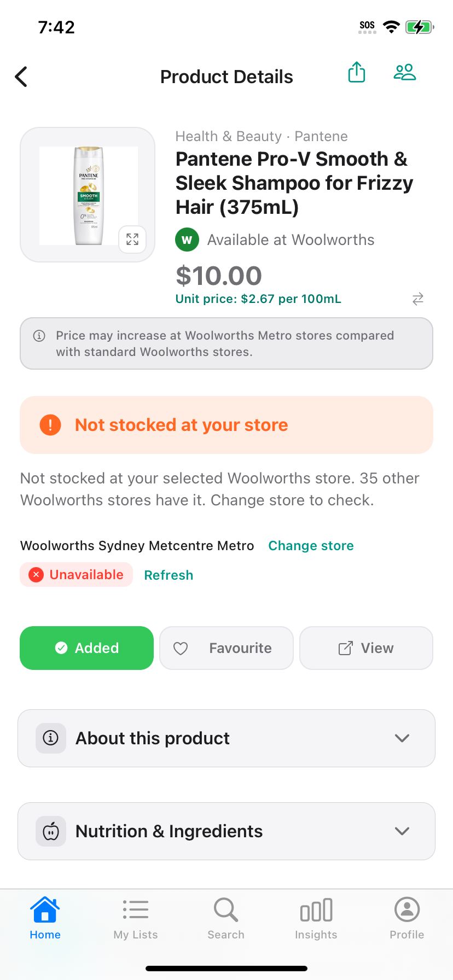Tap the green Woolworths logo badge
This screenshot has height=980, width=453.
point(187,240)
